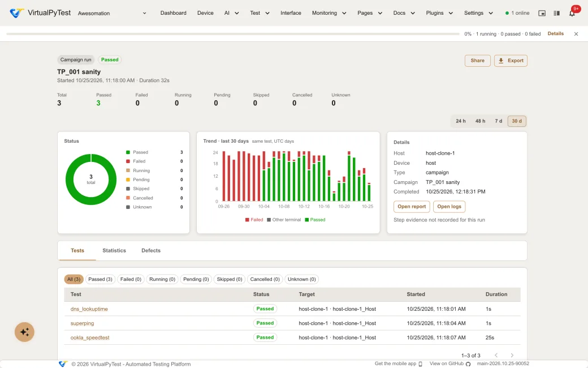Screen dimensions: 588x368
Task: Open the ookla_speedtest test link
Action: [90, 337]
